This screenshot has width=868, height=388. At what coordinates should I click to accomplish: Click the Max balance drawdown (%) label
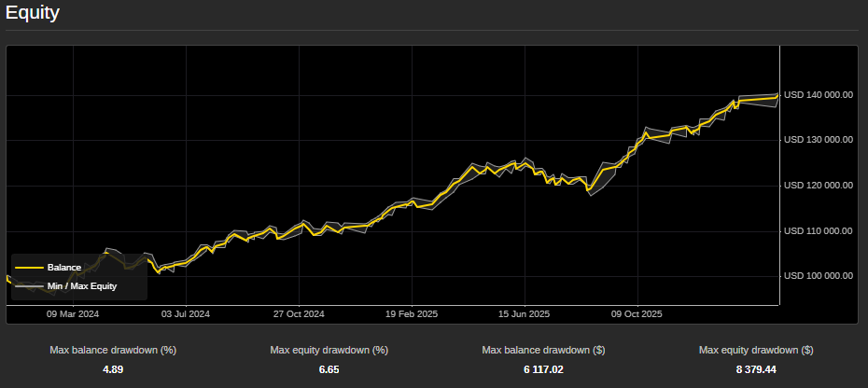(113, 351)
